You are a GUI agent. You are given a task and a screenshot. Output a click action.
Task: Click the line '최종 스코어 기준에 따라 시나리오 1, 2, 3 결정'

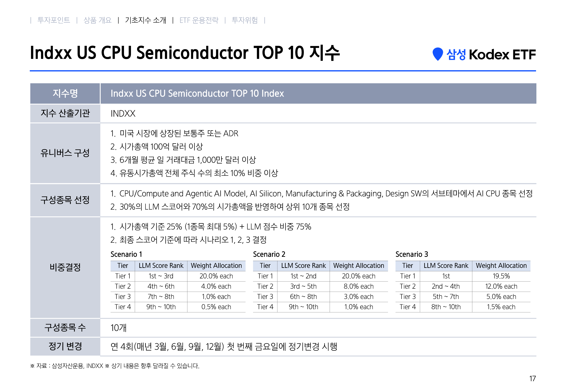[193, 240]
